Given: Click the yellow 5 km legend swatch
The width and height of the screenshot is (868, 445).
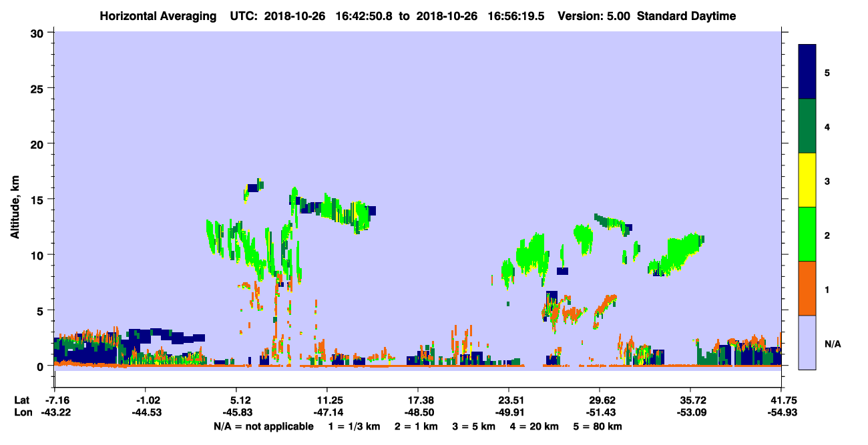Looking at the screenshot, I should tap(807, 180).
